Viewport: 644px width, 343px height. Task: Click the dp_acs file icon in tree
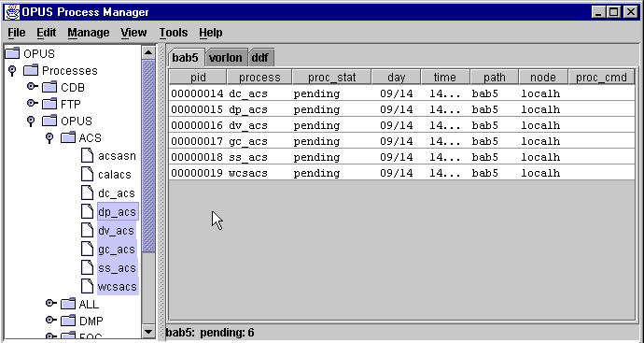click(87, 211)
